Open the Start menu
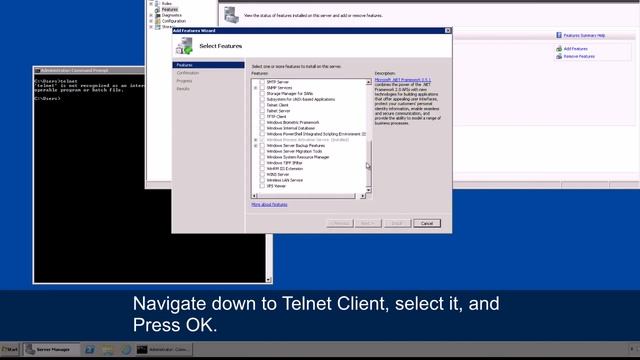Viewport: 640px width, 360px height. coord(10,350)
